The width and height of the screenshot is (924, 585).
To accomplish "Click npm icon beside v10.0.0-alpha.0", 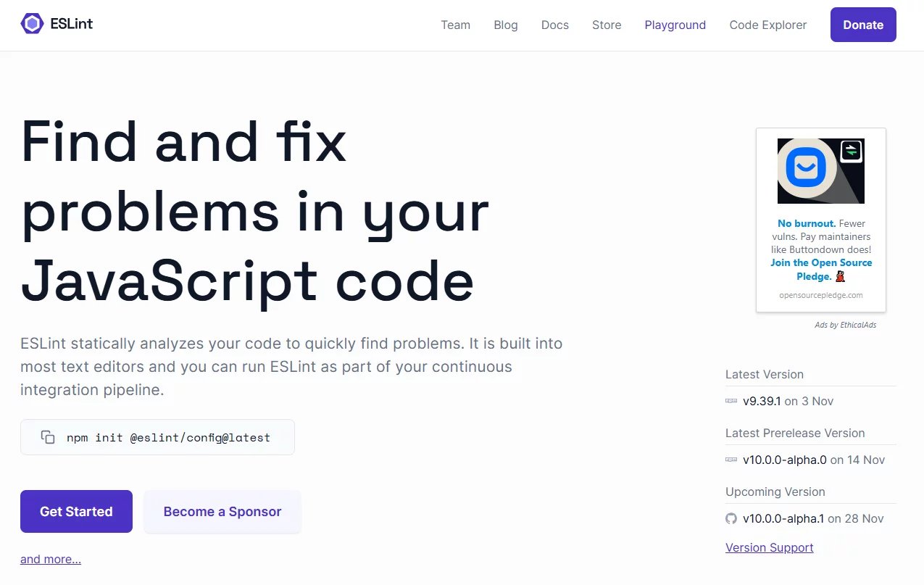I will tap(731, 460).
